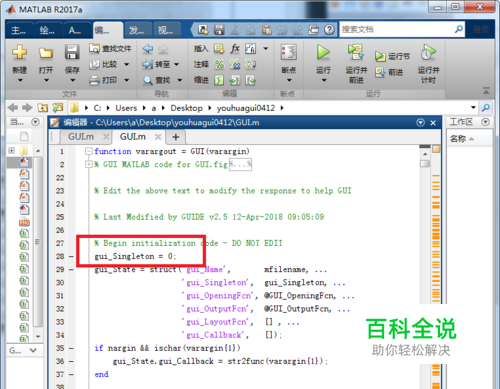
Task: Open file via the folder icon
Action: click(46, 53)
